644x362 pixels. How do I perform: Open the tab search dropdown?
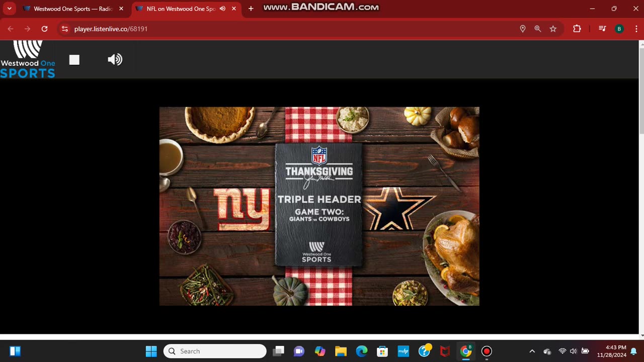point(9,9)
